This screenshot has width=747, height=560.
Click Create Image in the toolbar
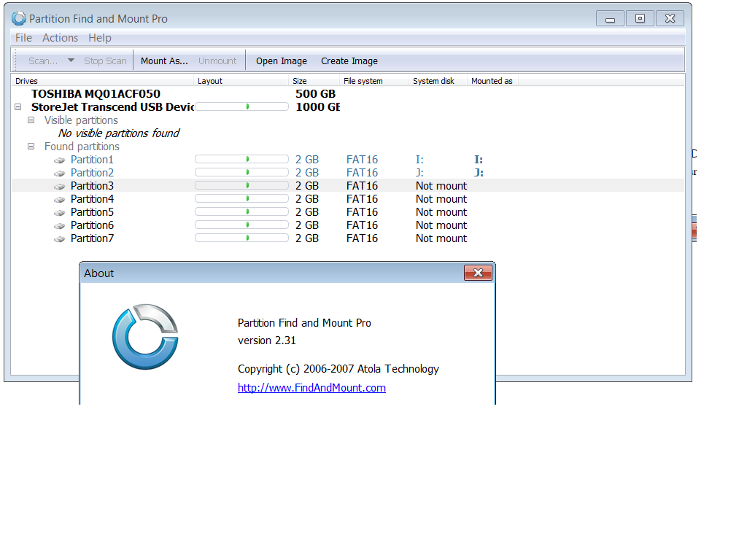349,61
